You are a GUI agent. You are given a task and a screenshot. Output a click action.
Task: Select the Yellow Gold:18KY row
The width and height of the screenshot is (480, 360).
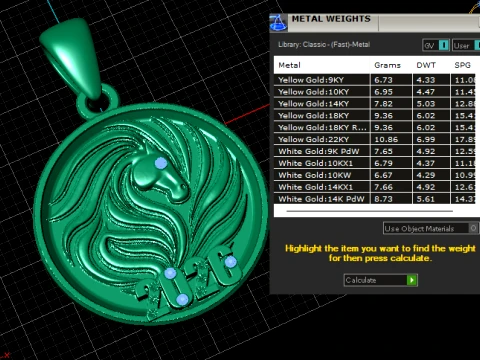pos(374,116)
